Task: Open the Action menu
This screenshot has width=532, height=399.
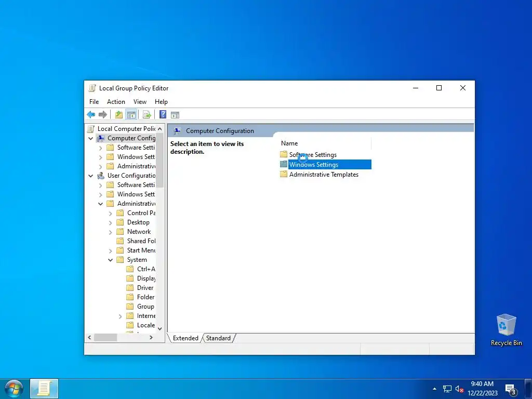Action: click(116, 102)
